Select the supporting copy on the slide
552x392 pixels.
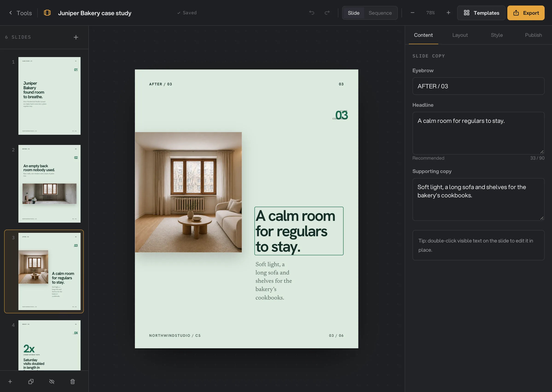tap(274, 281)
